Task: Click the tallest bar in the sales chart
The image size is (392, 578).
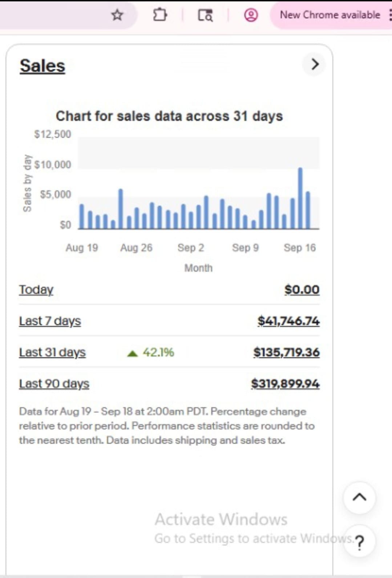Action: pos(300,198)
